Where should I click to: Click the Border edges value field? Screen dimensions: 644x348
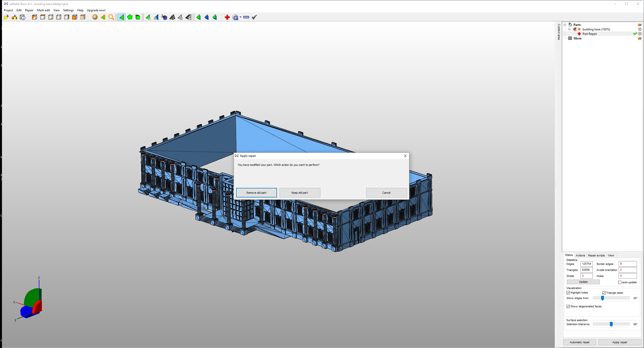point(628,264)
